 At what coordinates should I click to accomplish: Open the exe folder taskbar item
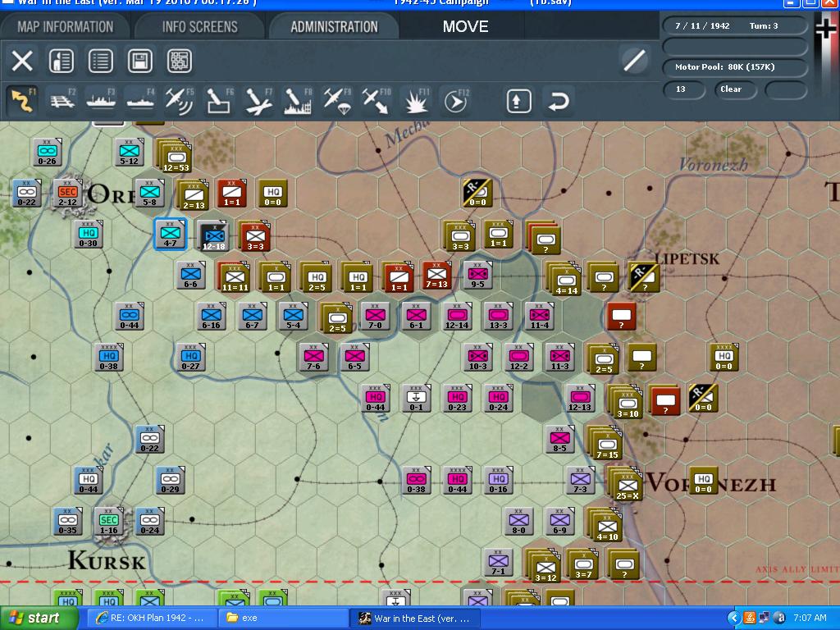click(x=283, y=619)
